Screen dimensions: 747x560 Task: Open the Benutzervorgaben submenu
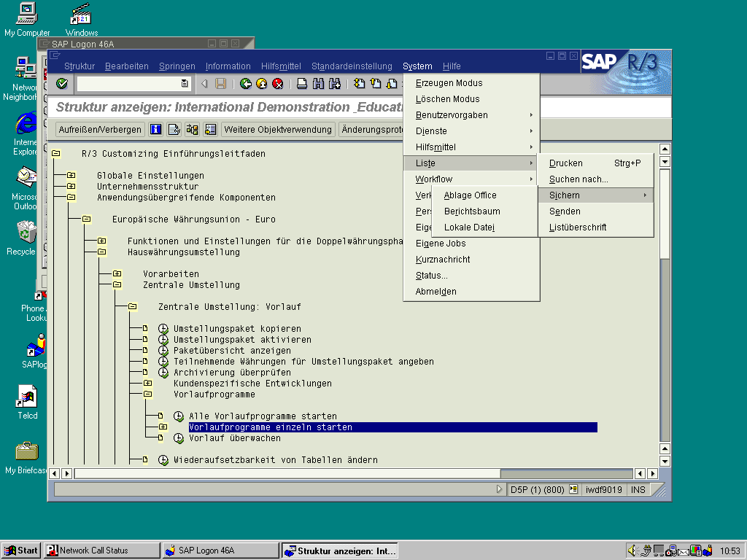pyautogui.click(x=471, y=114)
